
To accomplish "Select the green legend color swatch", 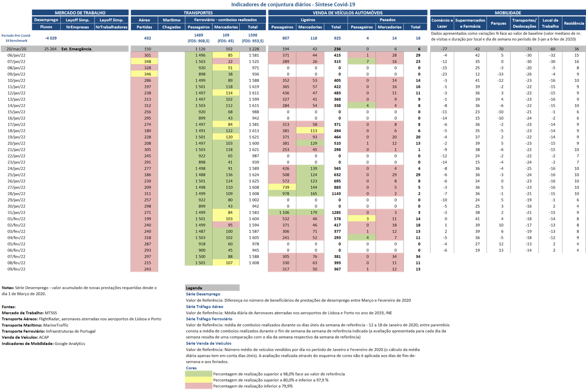I will click(x=198, y=374).
